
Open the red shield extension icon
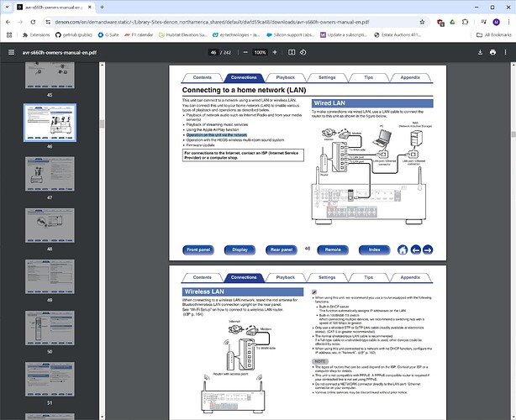tap(440, 23)
